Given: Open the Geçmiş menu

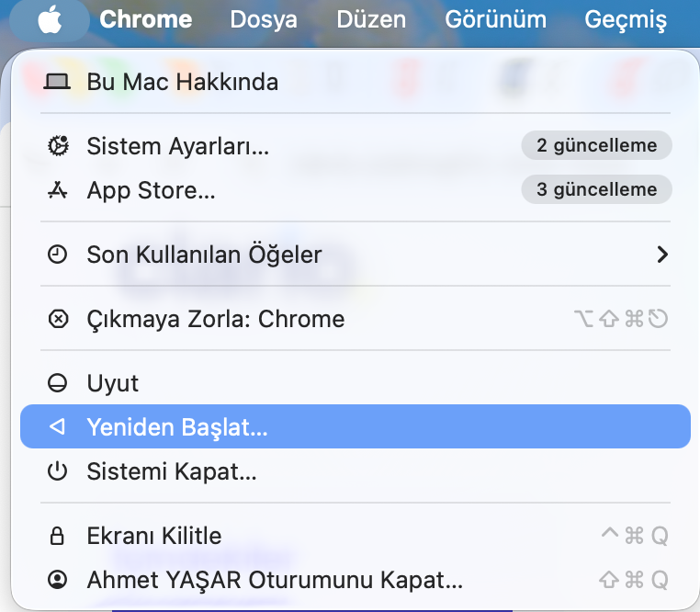Looking at the screenshot, I should [626, 20].
